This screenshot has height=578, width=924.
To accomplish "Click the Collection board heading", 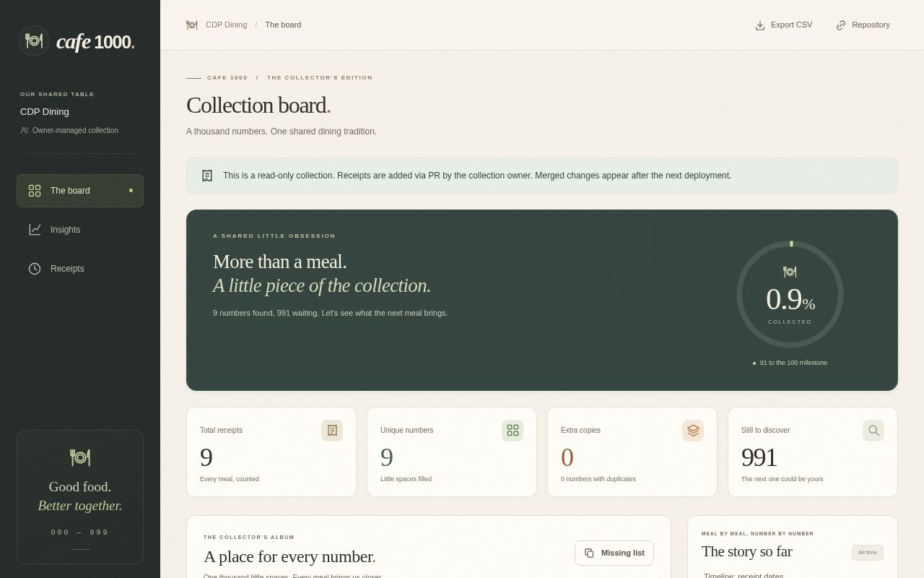I will 258,105.
